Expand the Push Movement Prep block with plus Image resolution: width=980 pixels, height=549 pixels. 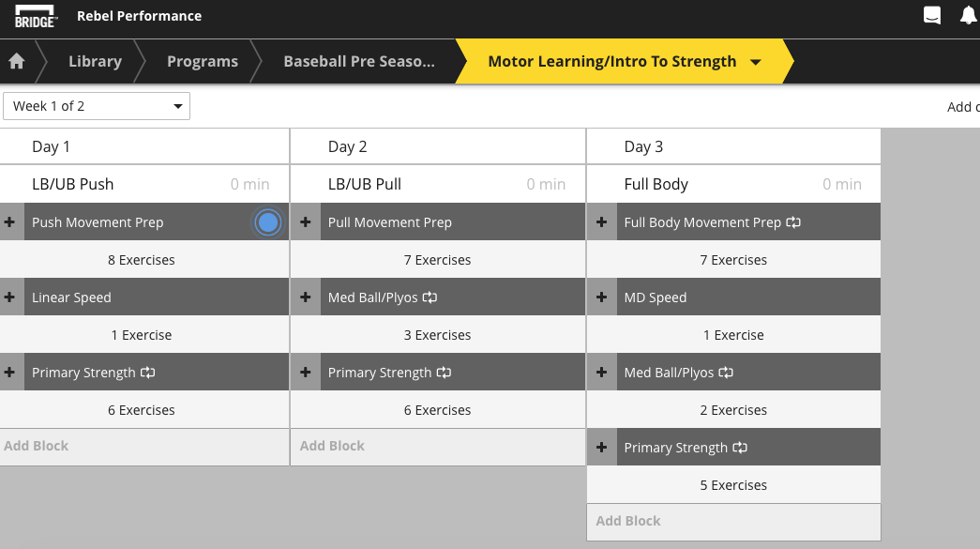pyautogui.click(x=10, y=222)
